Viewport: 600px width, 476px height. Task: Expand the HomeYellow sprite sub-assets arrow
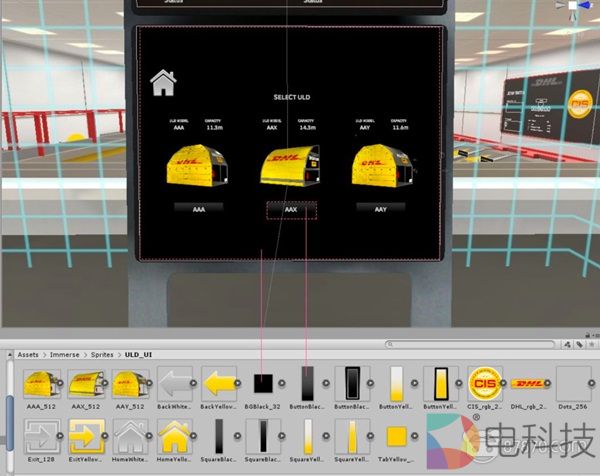[196, 437]
